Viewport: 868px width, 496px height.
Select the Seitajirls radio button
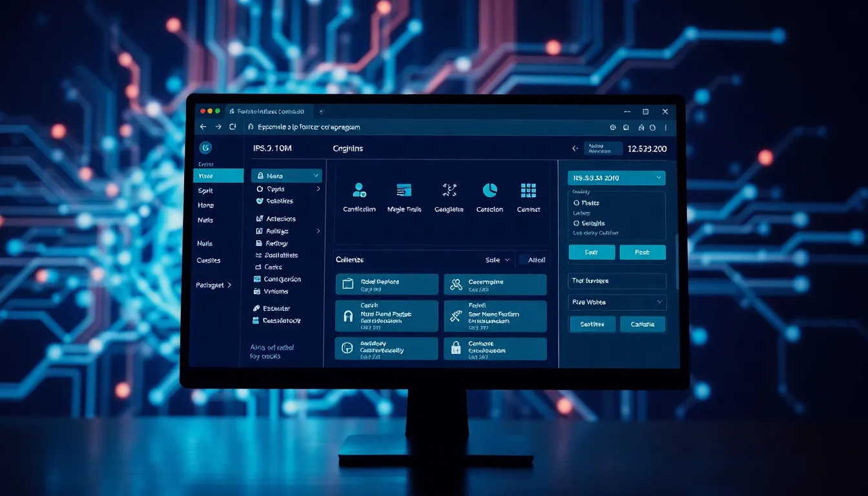576,223
